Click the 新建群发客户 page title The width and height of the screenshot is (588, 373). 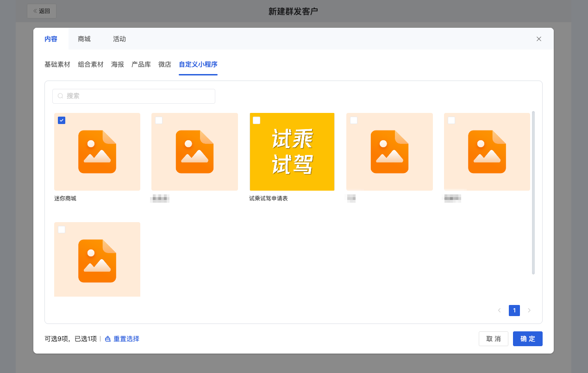[294, 11]
